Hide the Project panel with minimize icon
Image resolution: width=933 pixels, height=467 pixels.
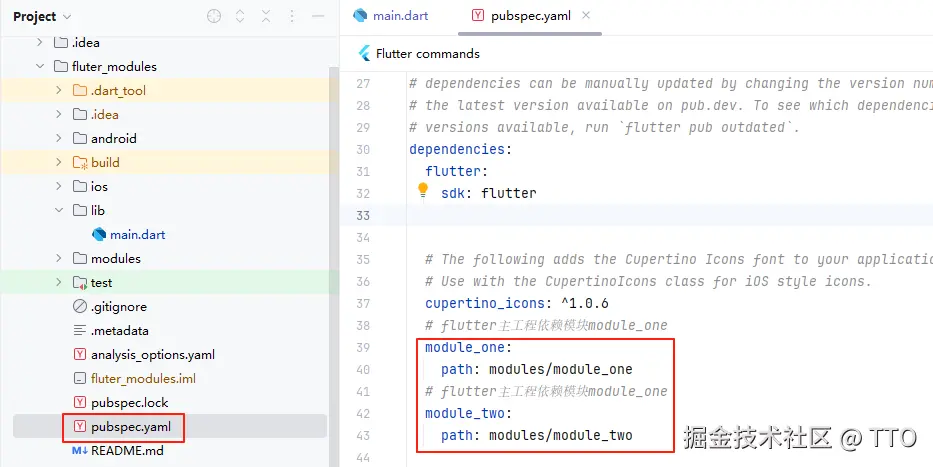click(318, 17)
